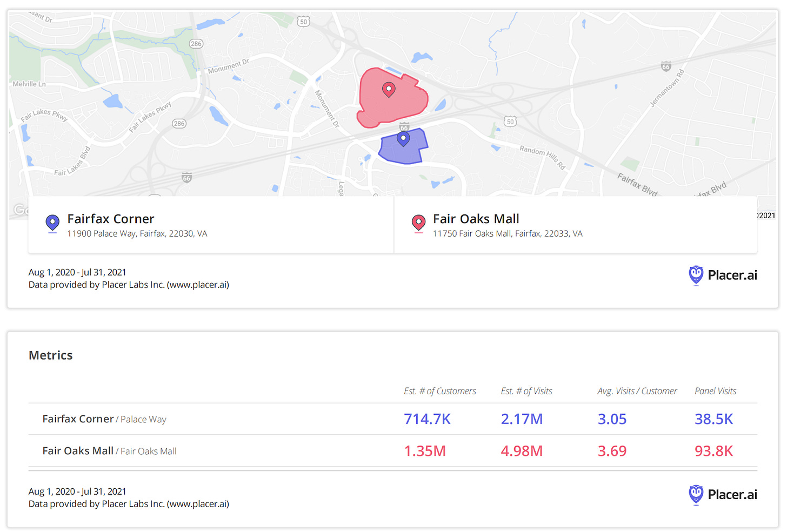Select the Fairfax Corner location card

point(211,225)
